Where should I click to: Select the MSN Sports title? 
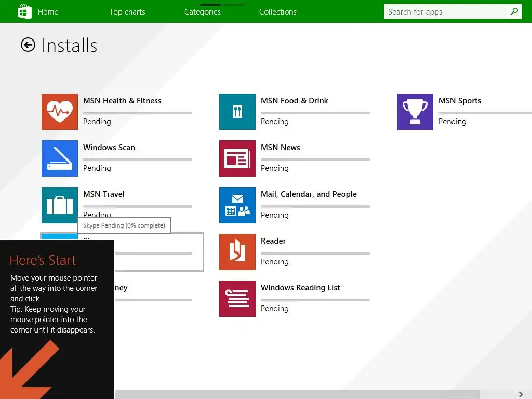coord(460,101)
